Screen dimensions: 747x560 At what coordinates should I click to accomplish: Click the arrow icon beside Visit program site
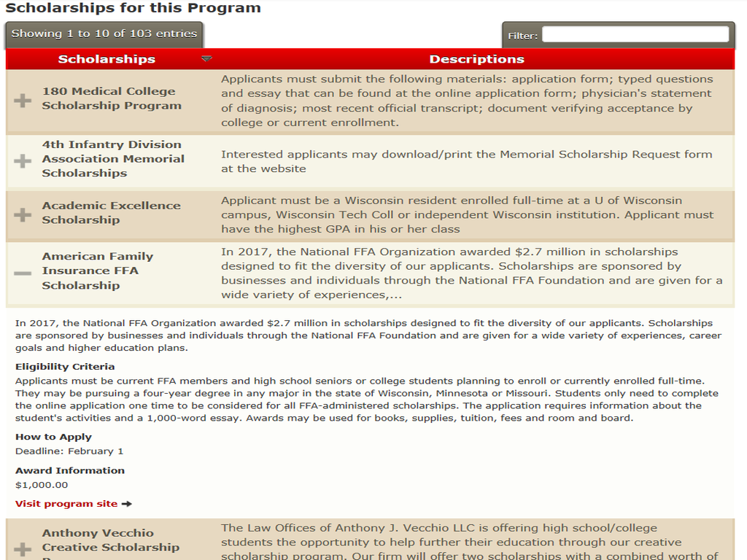point(127,504)
